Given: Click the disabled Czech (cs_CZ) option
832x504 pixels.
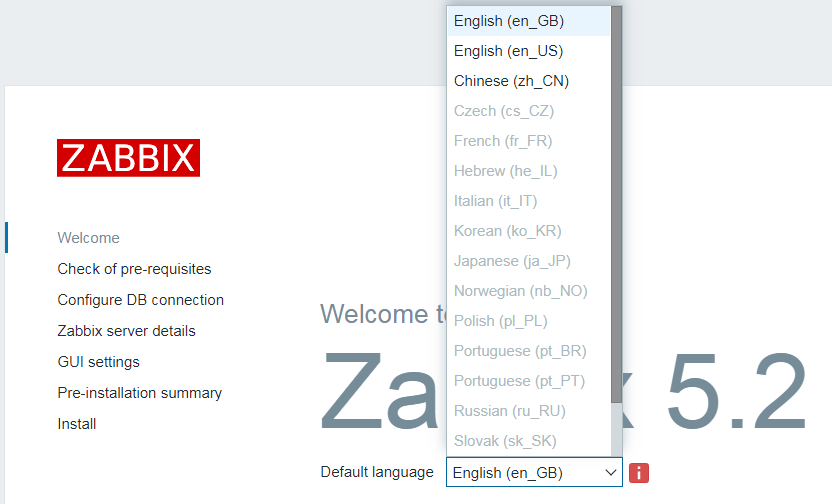Looking at the screenshot, I should [529, 111].
